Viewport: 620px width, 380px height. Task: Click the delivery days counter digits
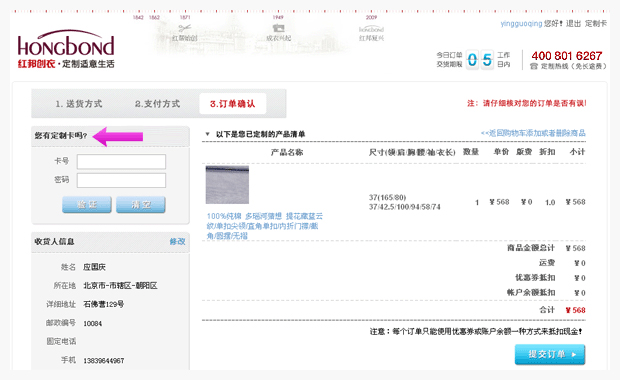(x=480, y=60)
